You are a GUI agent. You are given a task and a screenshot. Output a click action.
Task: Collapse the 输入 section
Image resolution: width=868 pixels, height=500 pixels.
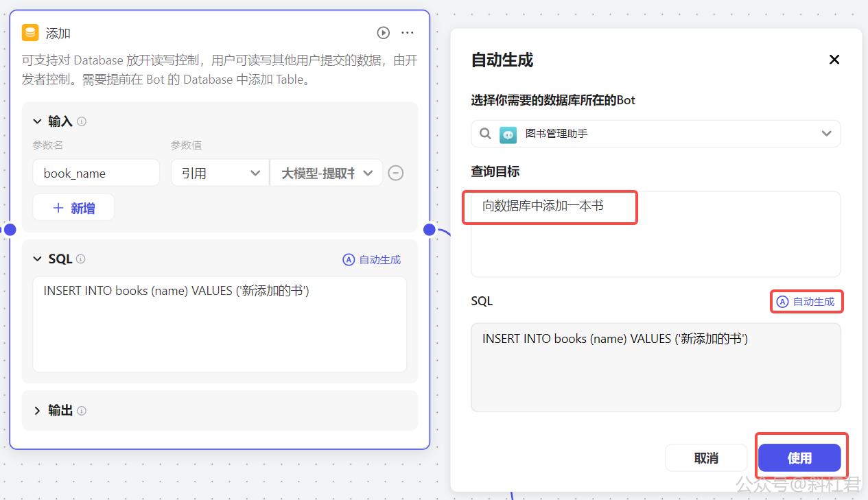click(38, 121)
